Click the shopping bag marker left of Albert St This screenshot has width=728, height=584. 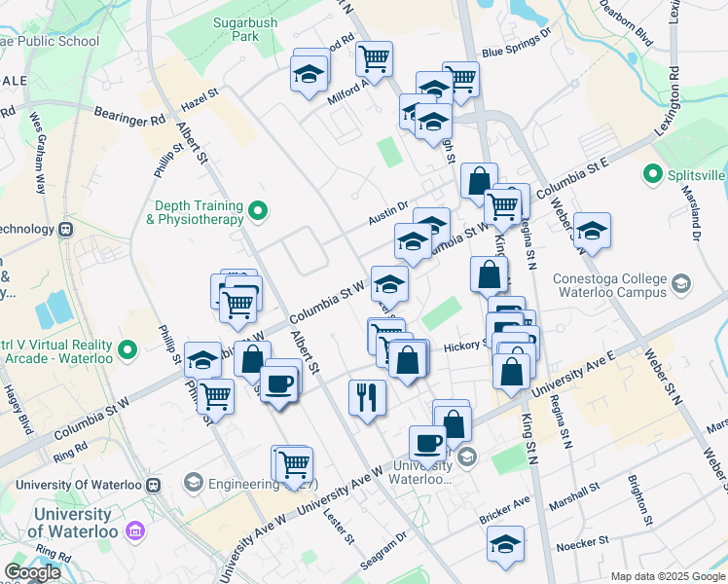click(253, 359)
